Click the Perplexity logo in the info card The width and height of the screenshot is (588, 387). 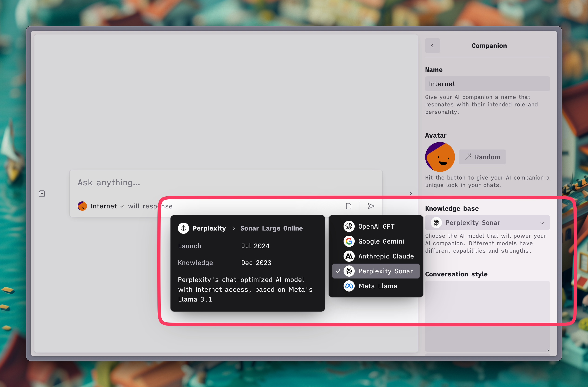(183, 228)
